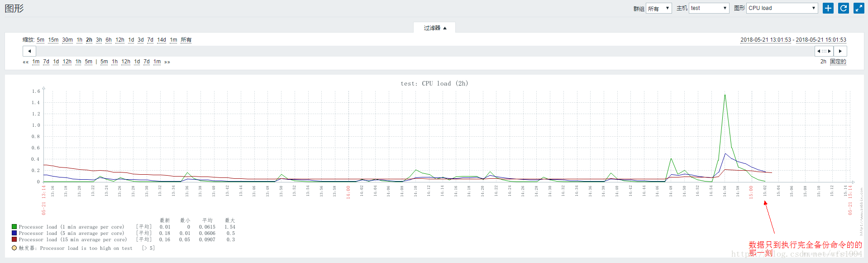Set 缩放 zoom to 3d
This screenshot has width=868, height=263.
141,40
